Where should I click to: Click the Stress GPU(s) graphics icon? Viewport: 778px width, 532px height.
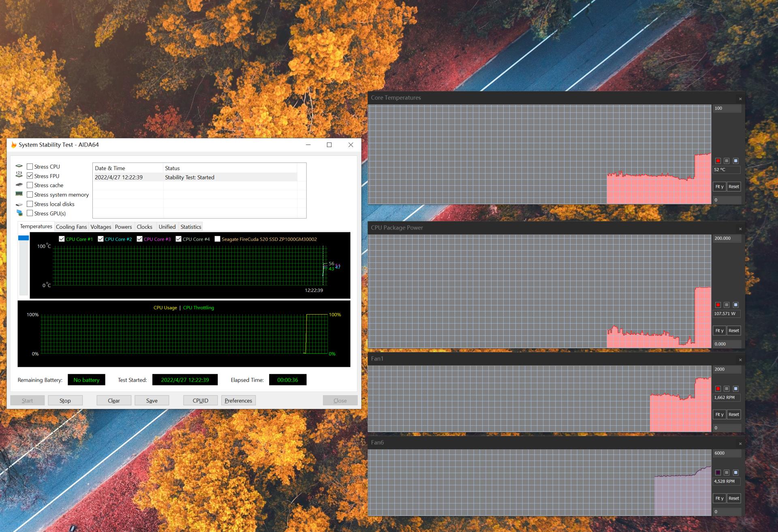(19, 213)
